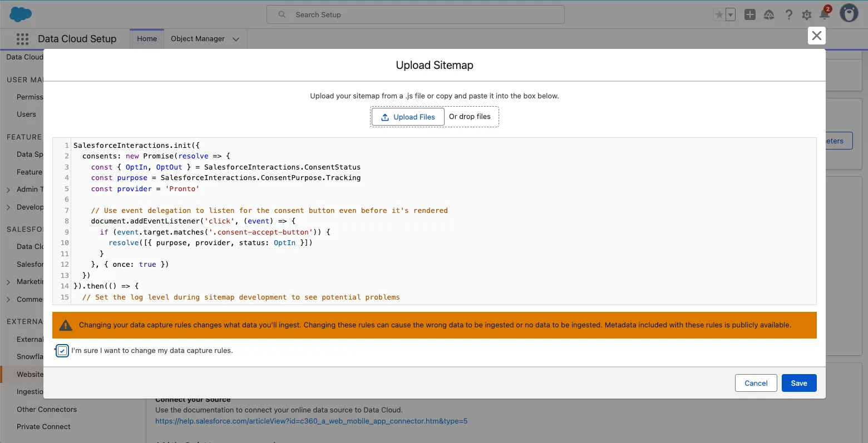Uncheck the data capture rules confirmation checkbox
The height and width of the screenshot is (443, 868).
coord(62,351)
